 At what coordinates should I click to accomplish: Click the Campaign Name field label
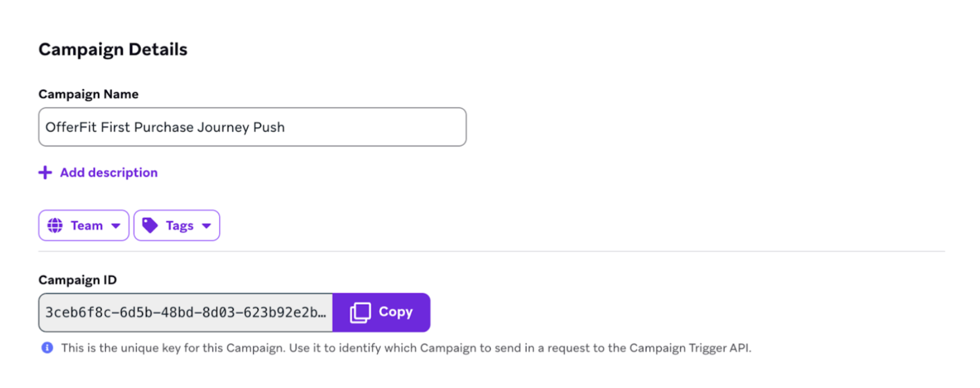pyautogui.click(x=88, y=94)
